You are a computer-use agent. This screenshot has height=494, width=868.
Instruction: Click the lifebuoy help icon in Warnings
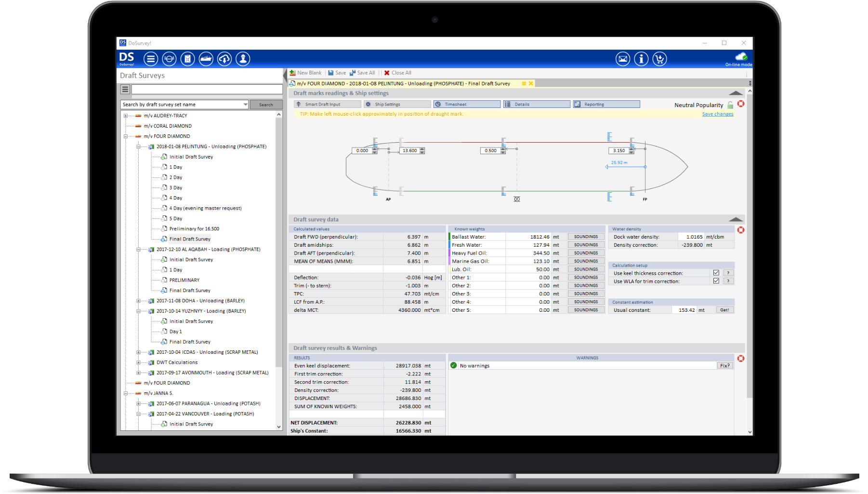click(x=741, y=358)
